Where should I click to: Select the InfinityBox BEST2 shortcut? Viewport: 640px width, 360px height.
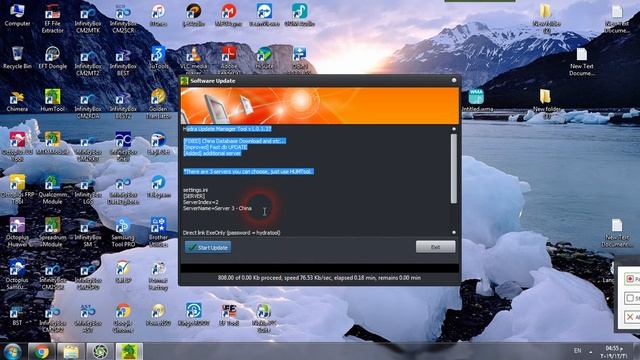click(x=123, y=105)
